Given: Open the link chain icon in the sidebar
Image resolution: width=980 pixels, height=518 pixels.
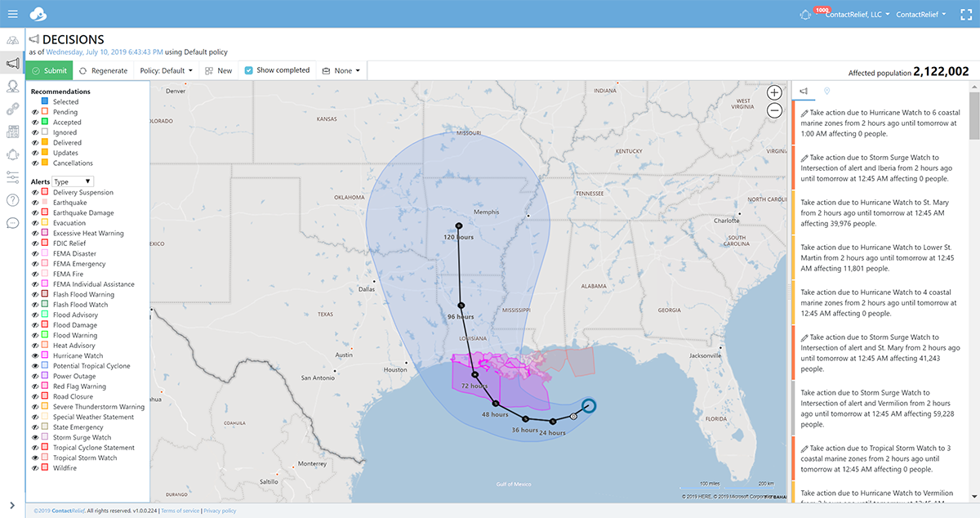Looking at the screenshot, I should pyautogui.click(x=12, y=109).
